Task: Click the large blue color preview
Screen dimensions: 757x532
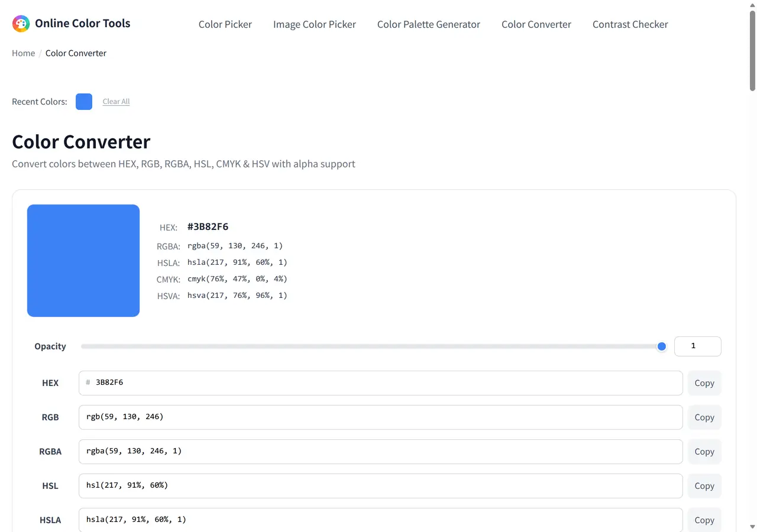Action: coord(83,261)
